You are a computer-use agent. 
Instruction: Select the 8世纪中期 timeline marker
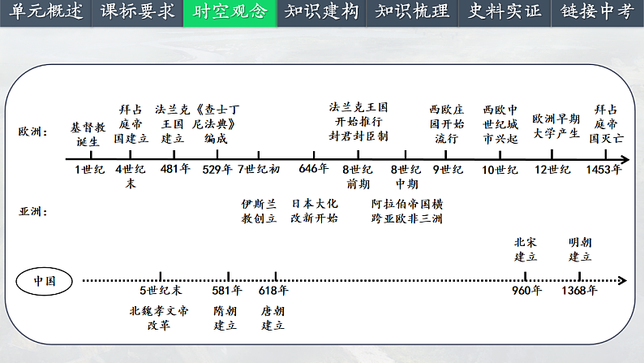tap(406, 177)
